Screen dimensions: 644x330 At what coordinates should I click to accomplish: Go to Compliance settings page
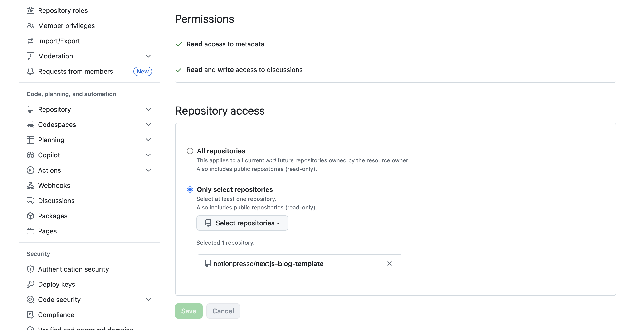pyautogui.click(x=56, y=315)
